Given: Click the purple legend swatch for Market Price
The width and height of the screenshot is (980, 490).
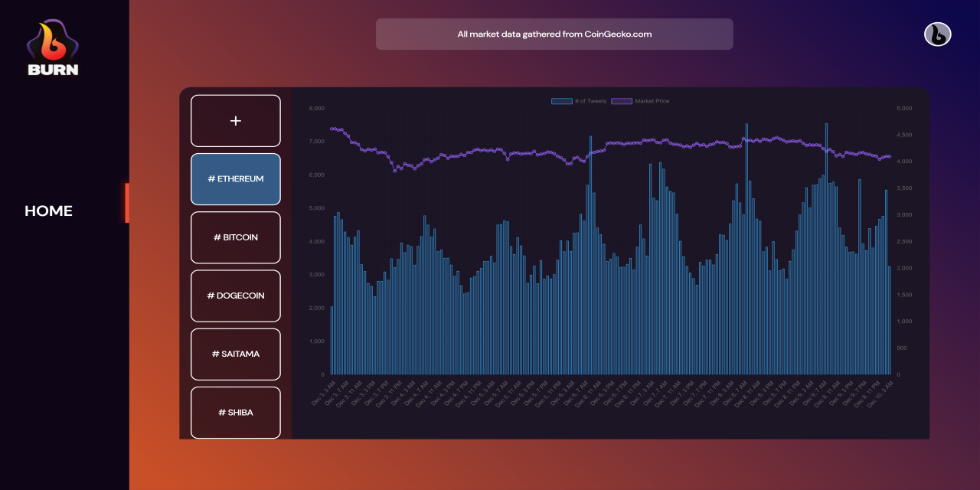Looking at the screenshot, I should click(620, 100).
